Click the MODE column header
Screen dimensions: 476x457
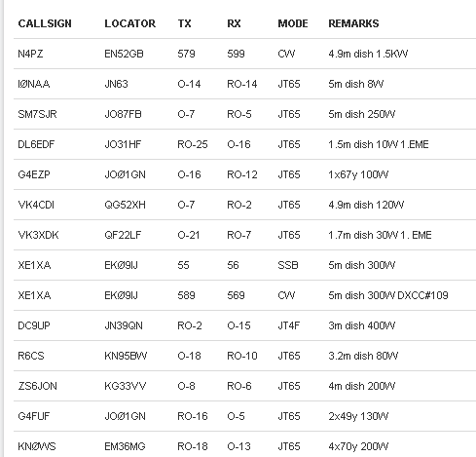[293, 23]
